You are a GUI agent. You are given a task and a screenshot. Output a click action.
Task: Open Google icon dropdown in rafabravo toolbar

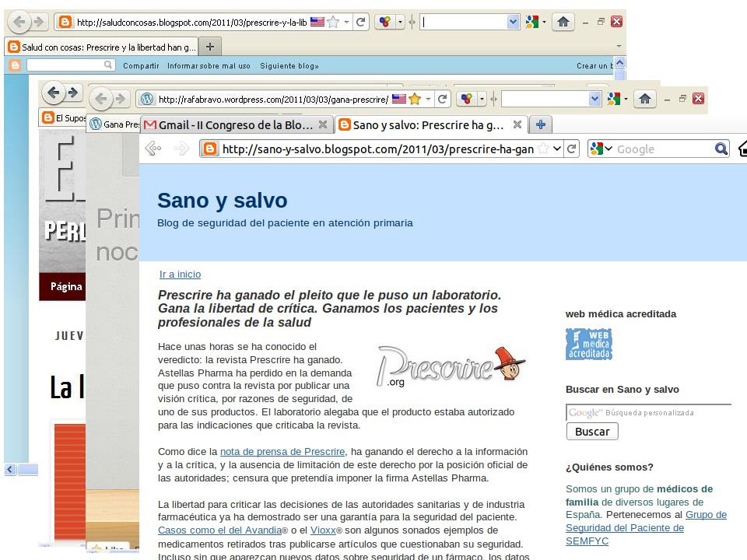tap(626, 99)
